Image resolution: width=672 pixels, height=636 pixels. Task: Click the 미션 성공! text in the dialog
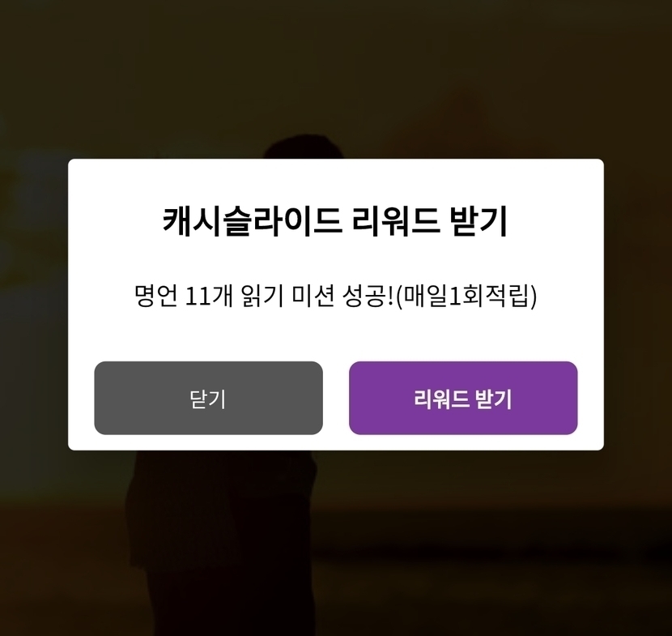342,297
